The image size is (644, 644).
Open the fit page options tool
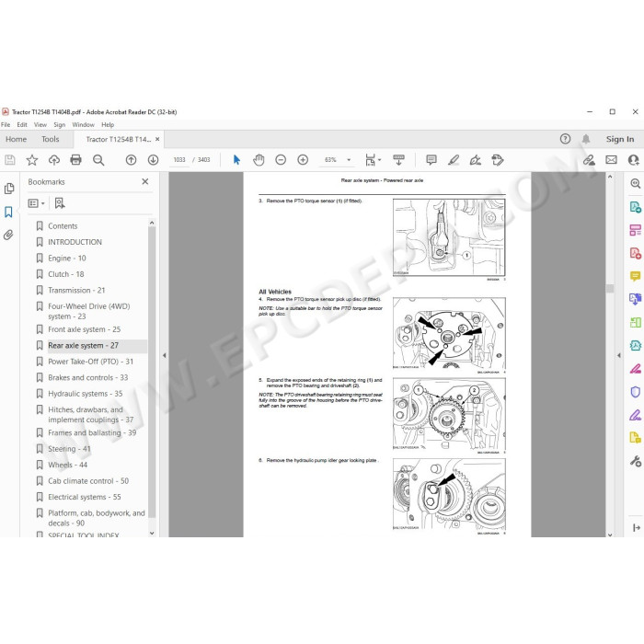[x=373, y=160]
